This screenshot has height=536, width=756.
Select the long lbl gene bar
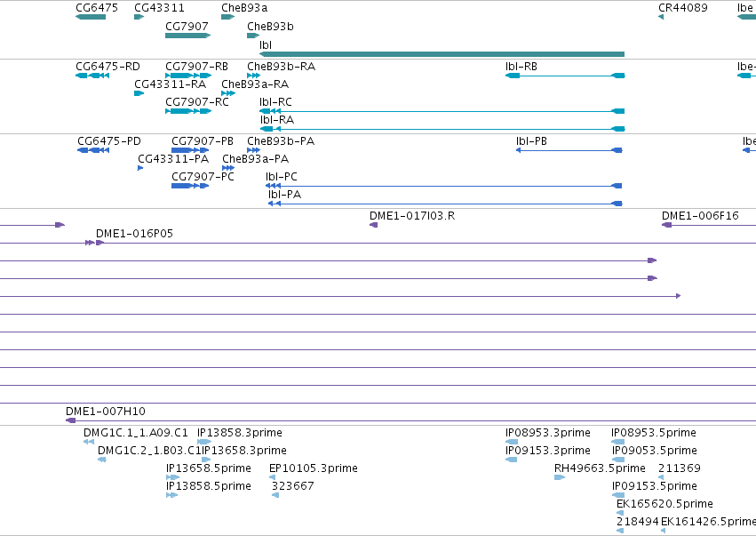click(x=442, y=54)
